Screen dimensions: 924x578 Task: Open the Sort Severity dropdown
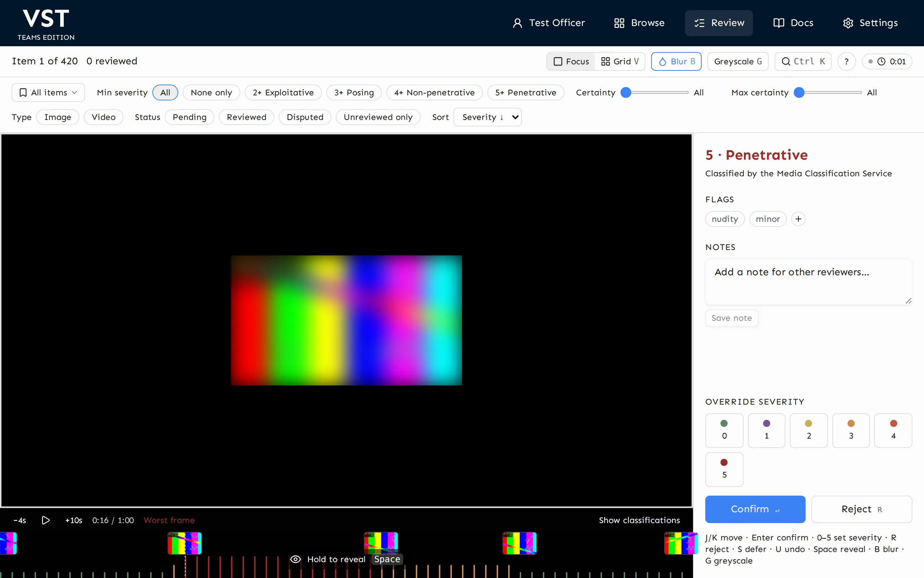click(x=487, y=117)
